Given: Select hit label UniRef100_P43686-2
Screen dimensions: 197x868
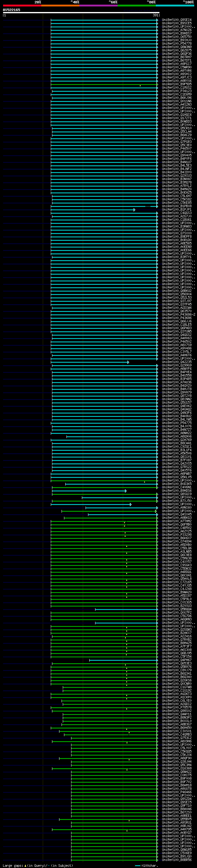Looking at the screenshot, I should click(x=179, y=314).
